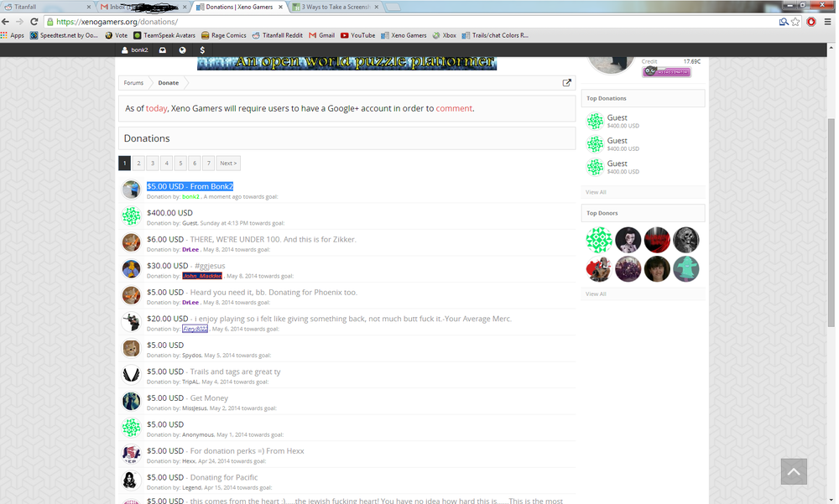Image resolution: width=839 pixels, height=504 pixels.
Task: Open bonk2 user menu in navbar
Action: 135,49
